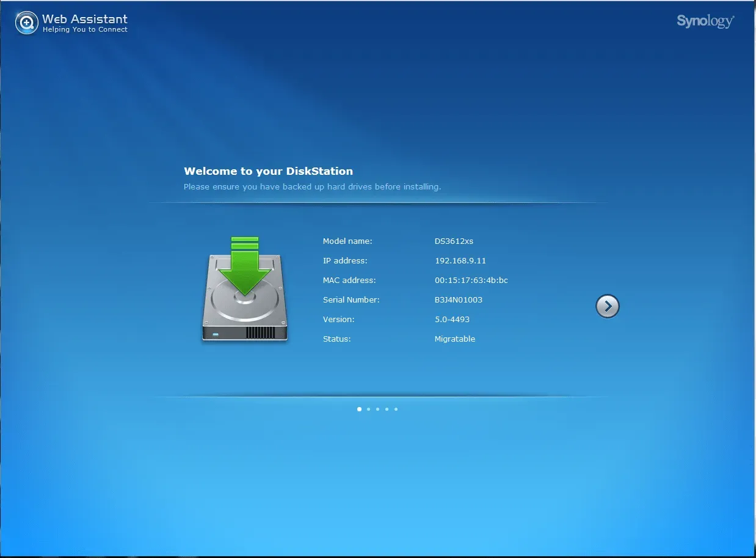Click the Web Assistant magnifier logo icon
This screenshot has width=756, height=558.
tap(26, 23)
